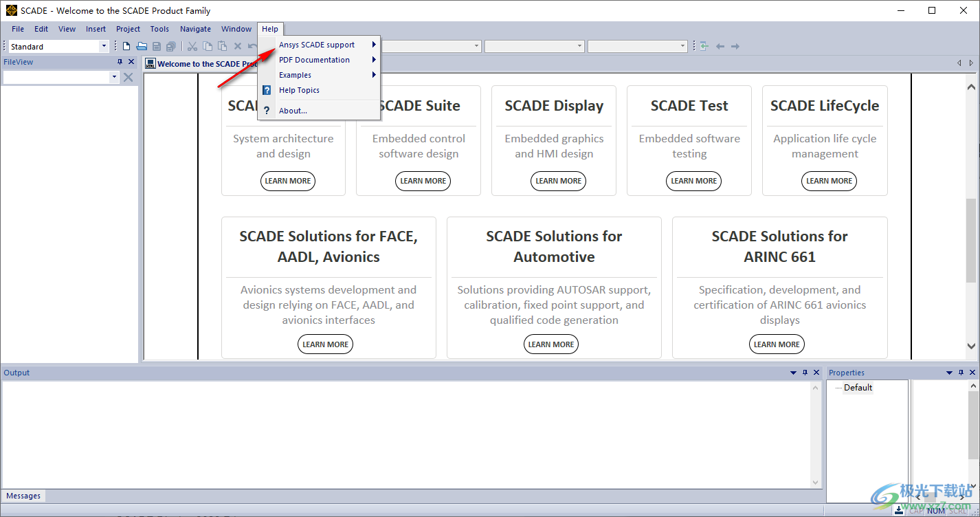Open the View menu

tap(67, 29)
